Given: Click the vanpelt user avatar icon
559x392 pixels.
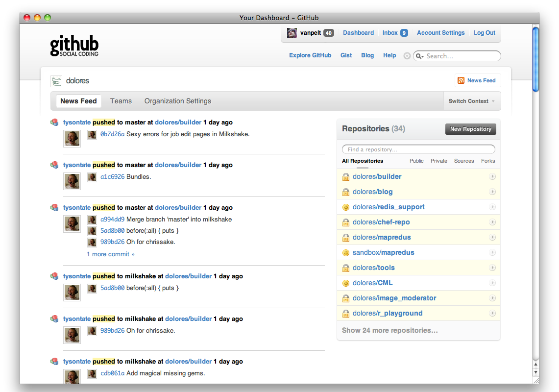Looking at the screenshot, I should [x=292, y=33].
